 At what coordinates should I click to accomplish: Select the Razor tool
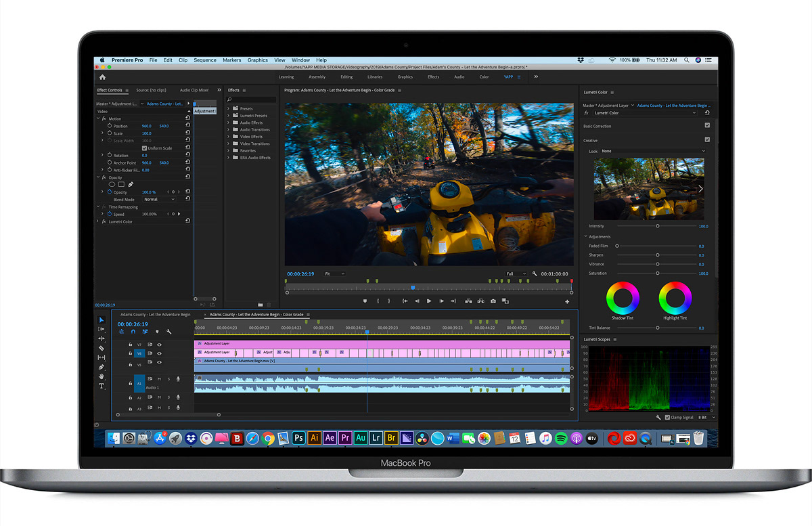point(101,348)
